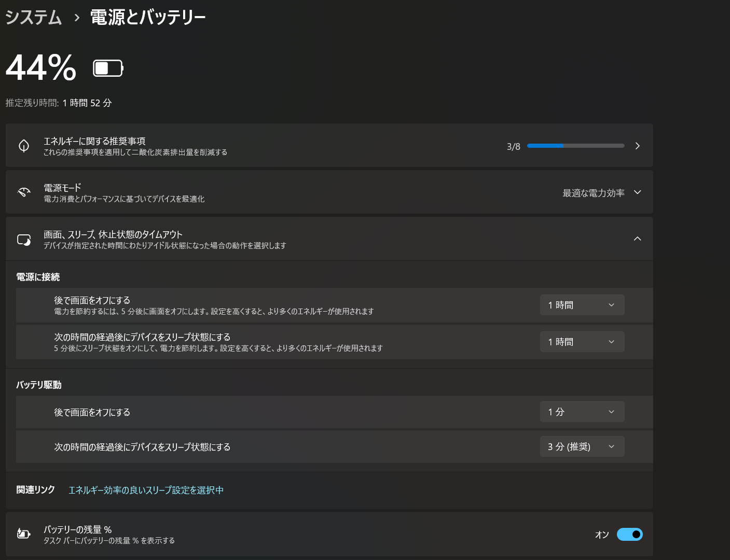Image resolution: width=730 pixels, height=560 pixels.
Task: Click the 電源に接続 section heading
Action: coord(38,277)
